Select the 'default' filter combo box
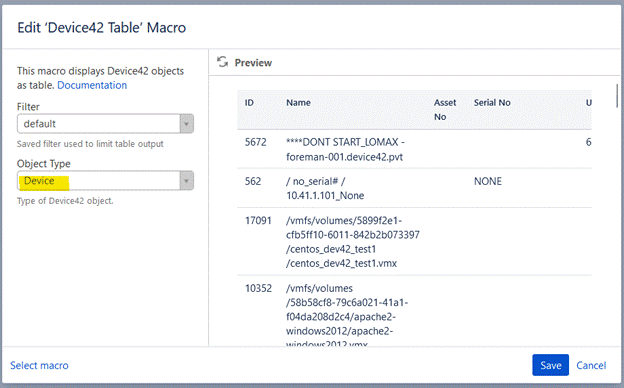The width and height of the screenshot is (624, 388). tap(105, 124)
